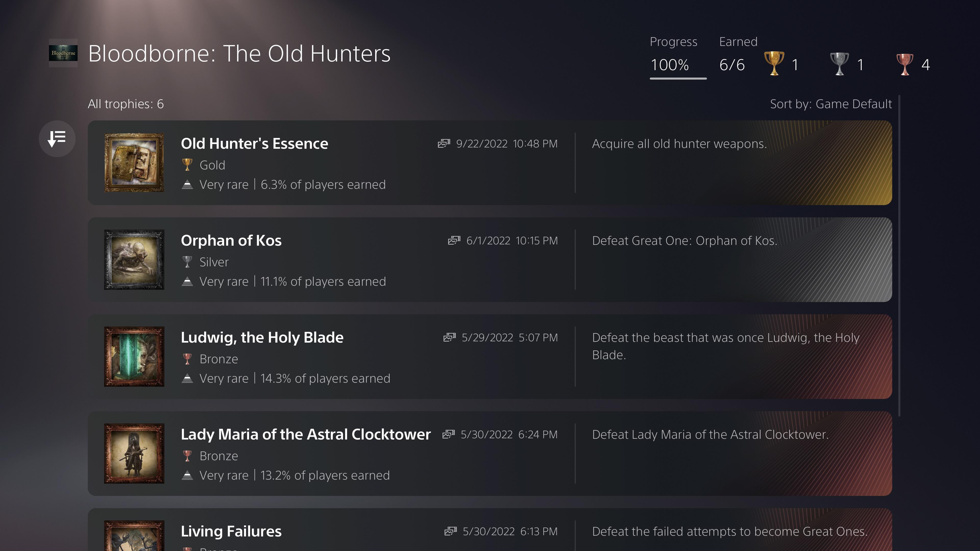Open screenshot icon for Living Failures
Screen dimensions: 980x551
pos(450,531)
